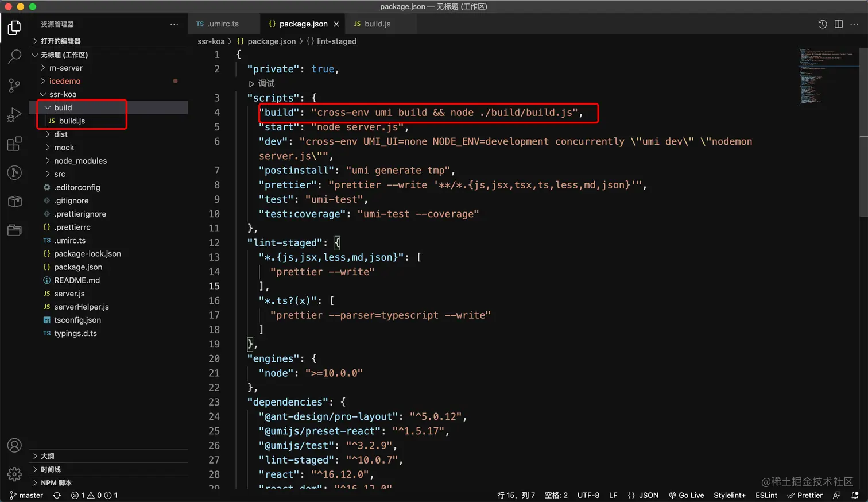Open the package box icon in activity bar
Screen dimensions: 868x502
click(14, 202)
